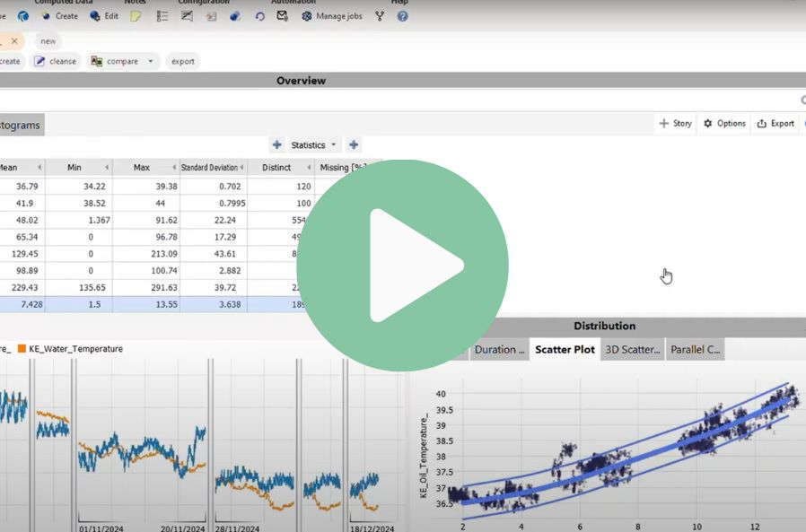Click the yellow sticky note icon
This screenshot has height=532, width=806.
tap(136, 16)
